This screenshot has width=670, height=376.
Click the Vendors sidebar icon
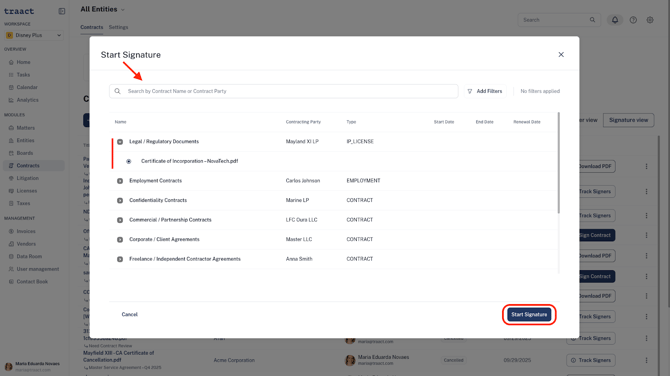pyautogui.click(x=11, y=244)
